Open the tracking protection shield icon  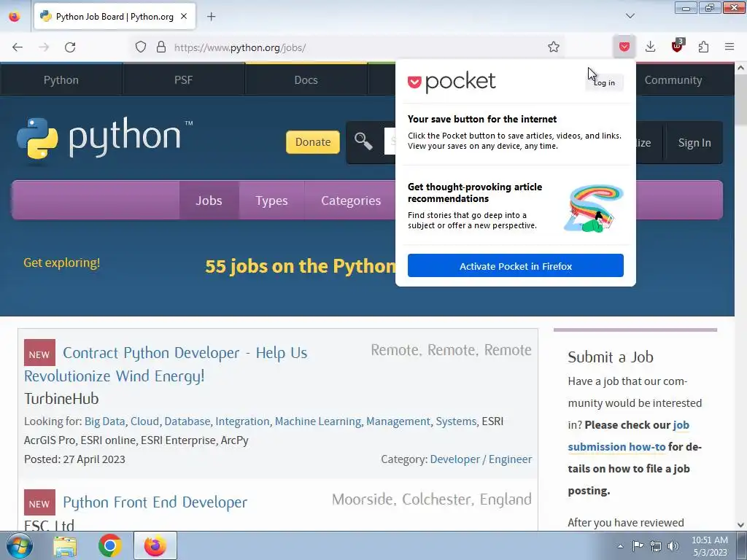141,47
